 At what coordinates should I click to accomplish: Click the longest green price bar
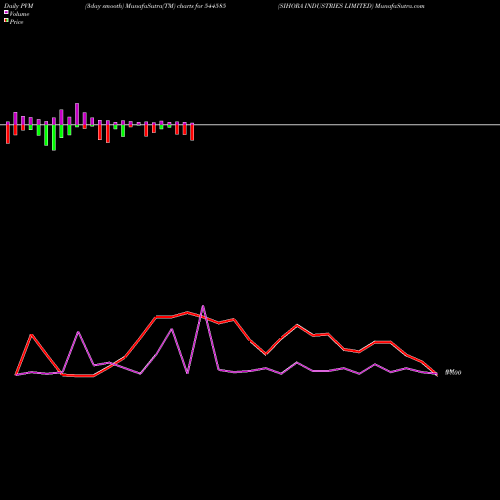tap(54, 138)
